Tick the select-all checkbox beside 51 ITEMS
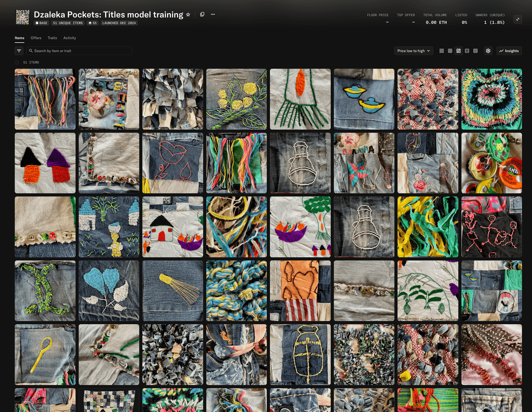The height and width of the screenshot is (412, 532). tap(17, 62)
